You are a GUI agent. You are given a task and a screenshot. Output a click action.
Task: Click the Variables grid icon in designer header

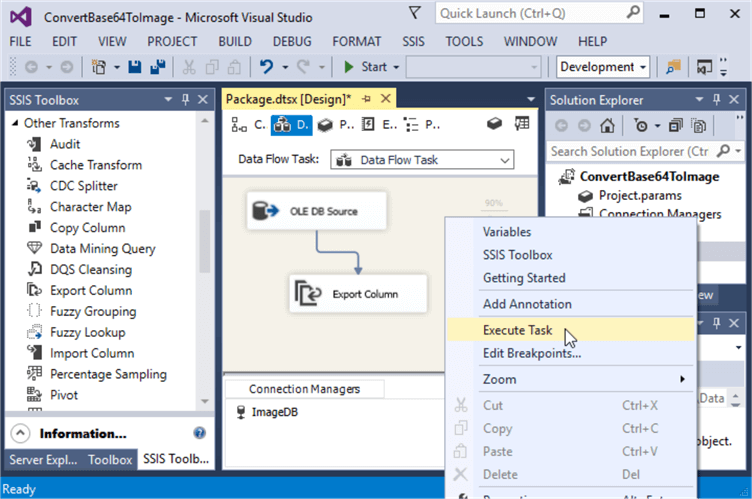tap(522, 124)
